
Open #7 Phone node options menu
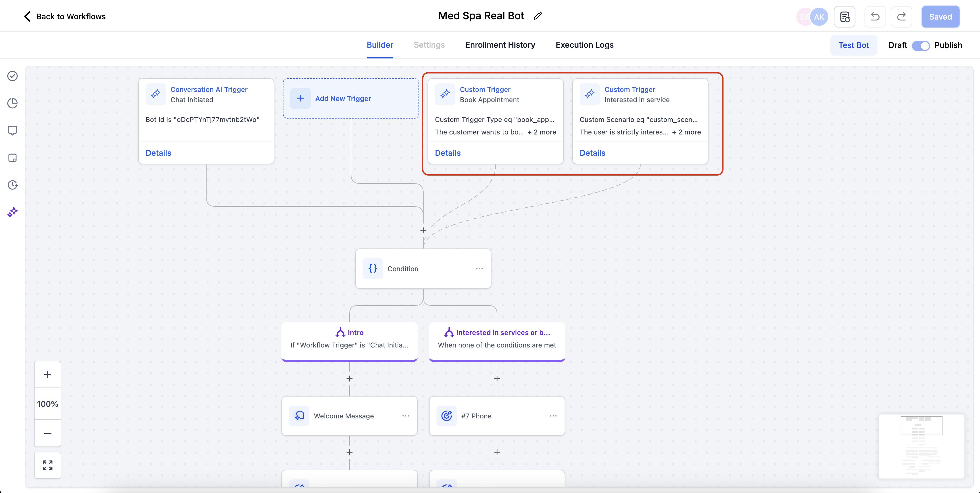553,416
